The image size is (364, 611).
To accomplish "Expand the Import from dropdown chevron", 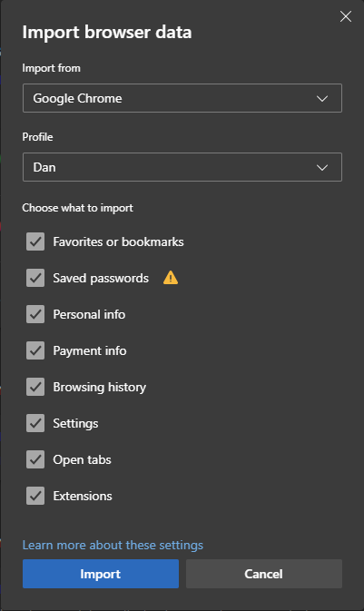I will click(322, 98).
